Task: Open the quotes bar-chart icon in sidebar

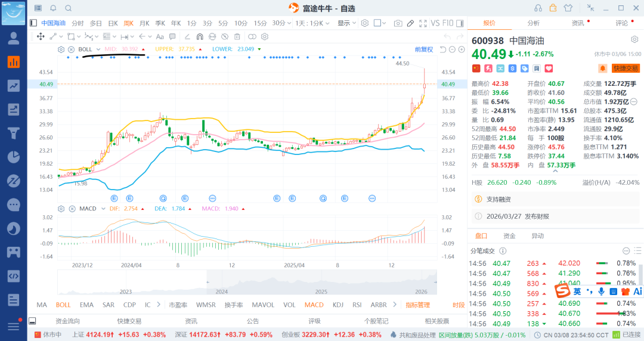Action: 14,62
